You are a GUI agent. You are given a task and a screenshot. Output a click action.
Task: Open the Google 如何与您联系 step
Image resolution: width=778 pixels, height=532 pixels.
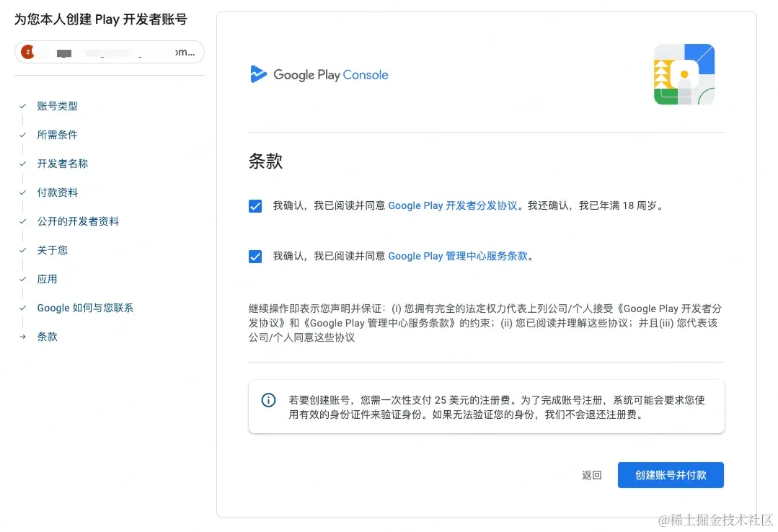pyautogui.click(x=85, y=308)
